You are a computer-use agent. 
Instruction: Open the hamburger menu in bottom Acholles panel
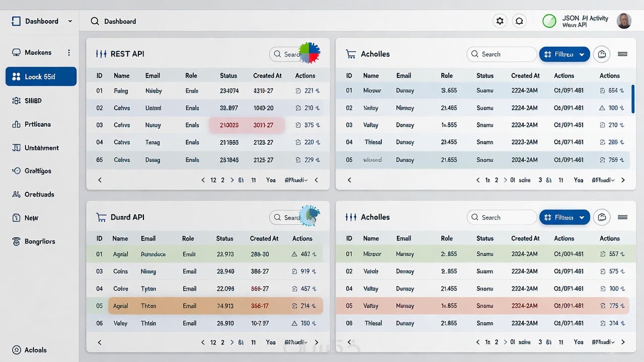[x=622, y=217]
